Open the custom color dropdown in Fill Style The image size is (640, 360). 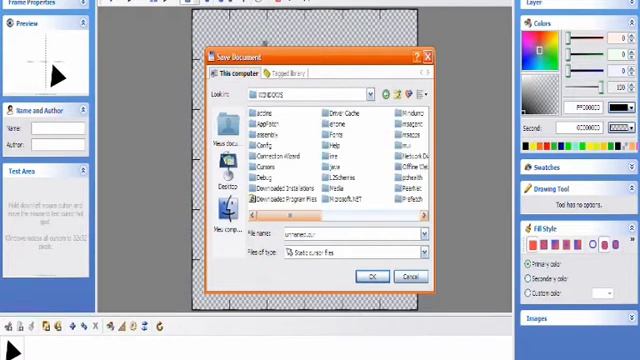(x=602, y=293)
